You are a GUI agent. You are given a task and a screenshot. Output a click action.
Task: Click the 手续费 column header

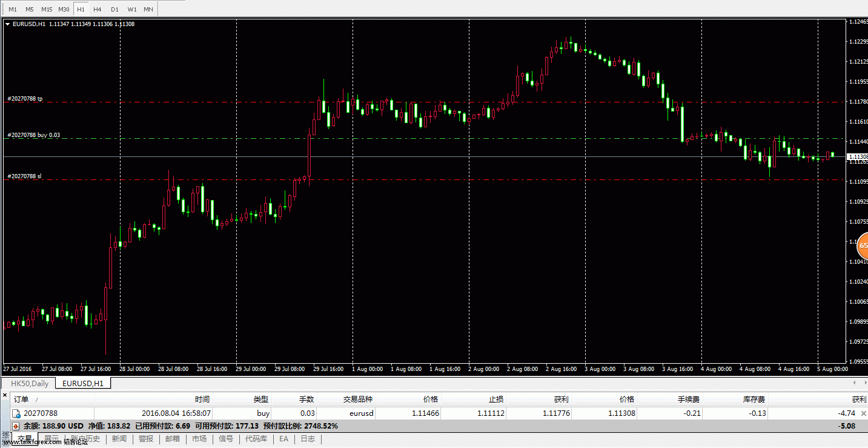pos(670,400)
